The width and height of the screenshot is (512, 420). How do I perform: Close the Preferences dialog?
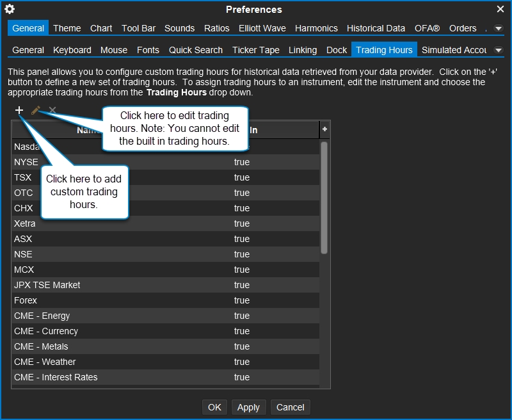click(500, 9)
